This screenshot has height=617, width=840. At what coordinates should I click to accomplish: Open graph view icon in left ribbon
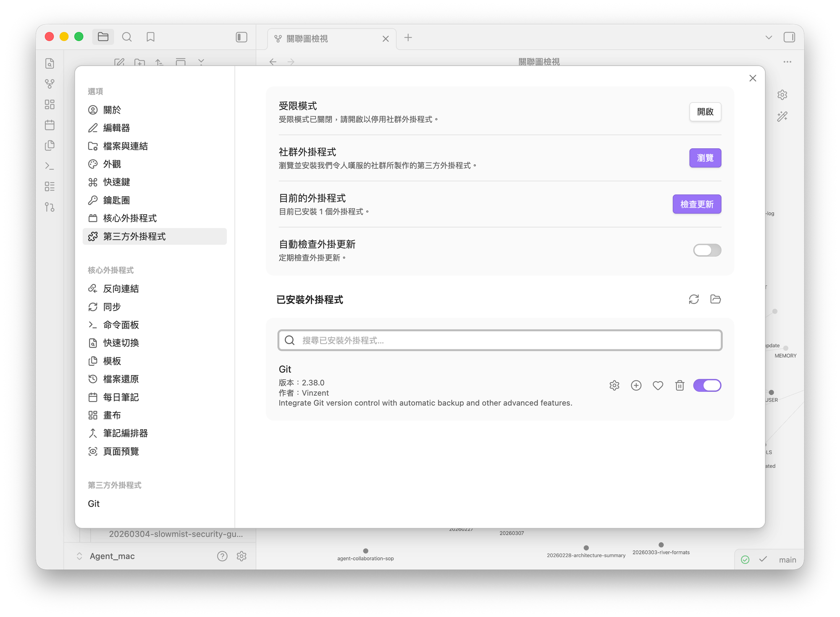(x=50, y=84)
